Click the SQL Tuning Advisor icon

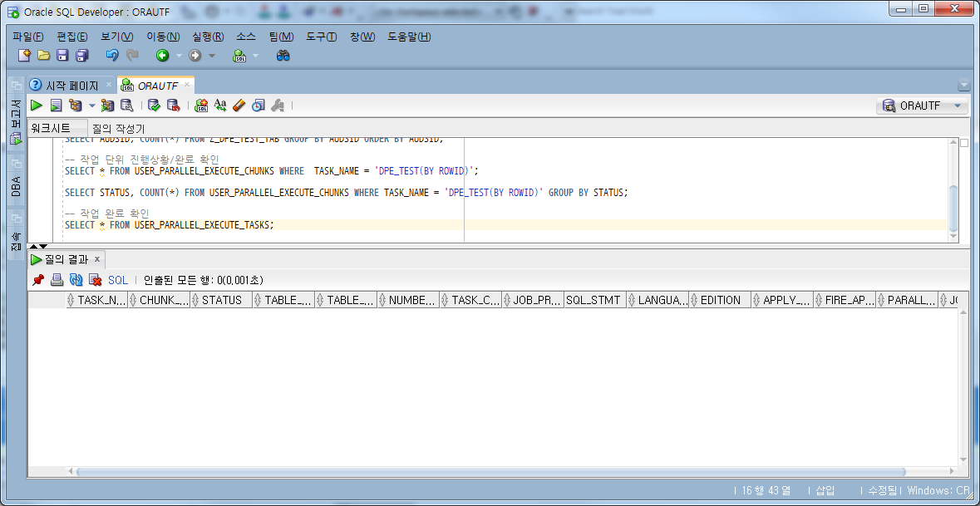[126, 106]
